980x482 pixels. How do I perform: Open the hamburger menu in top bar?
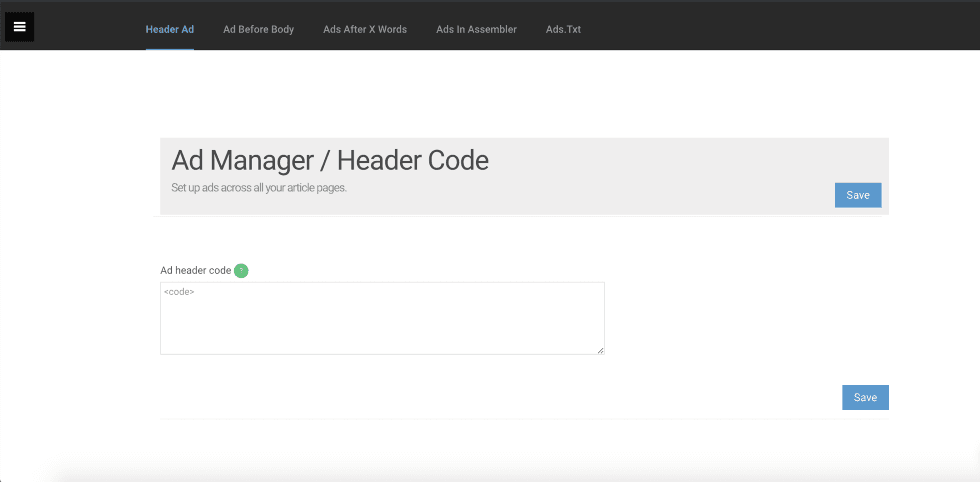click(19, 27)
